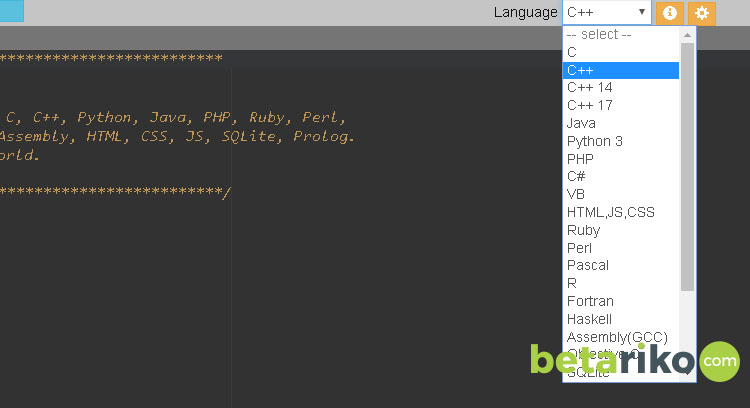Pick C++ 14 in the dropdown list
This screenshot has height=408, width=750.
coord(621,88)
